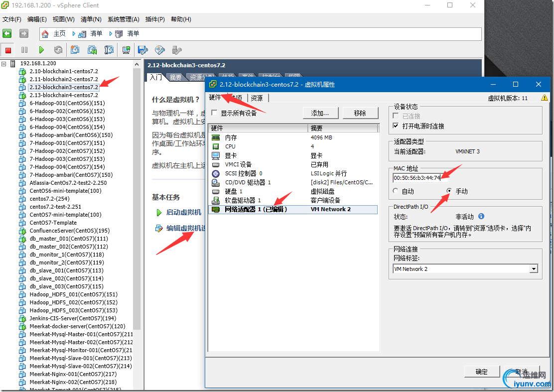This screenshot has width=554, height=392.
Task: Launch the virtual machine console
Action: pos(126,50)
